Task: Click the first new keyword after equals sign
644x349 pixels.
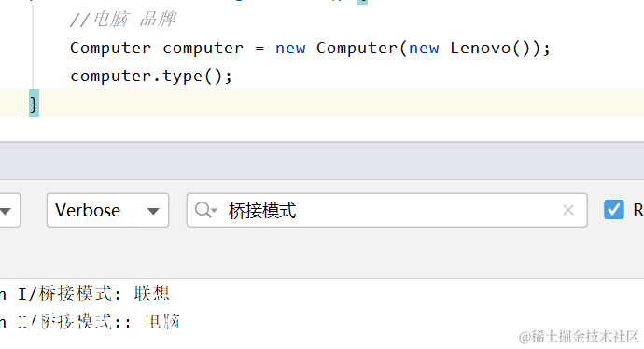Action: (290, 49)
